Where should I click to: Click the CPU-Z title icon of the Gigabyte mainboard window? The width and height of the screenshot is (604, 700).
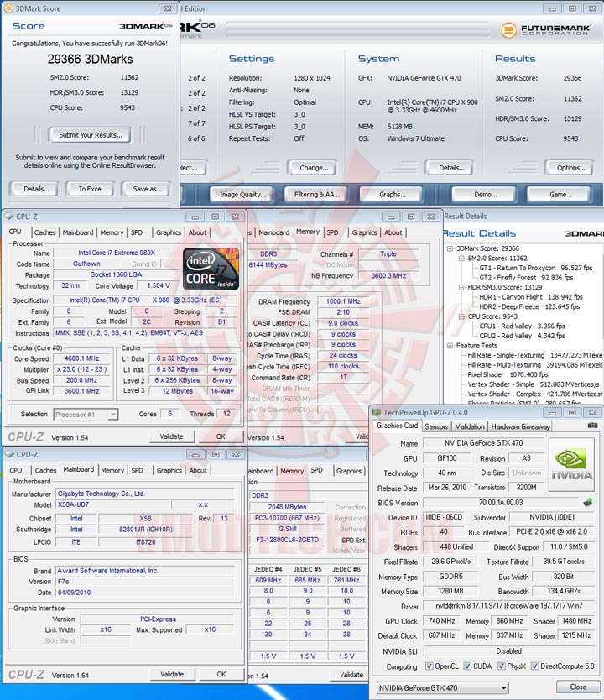tap(9, 454)
